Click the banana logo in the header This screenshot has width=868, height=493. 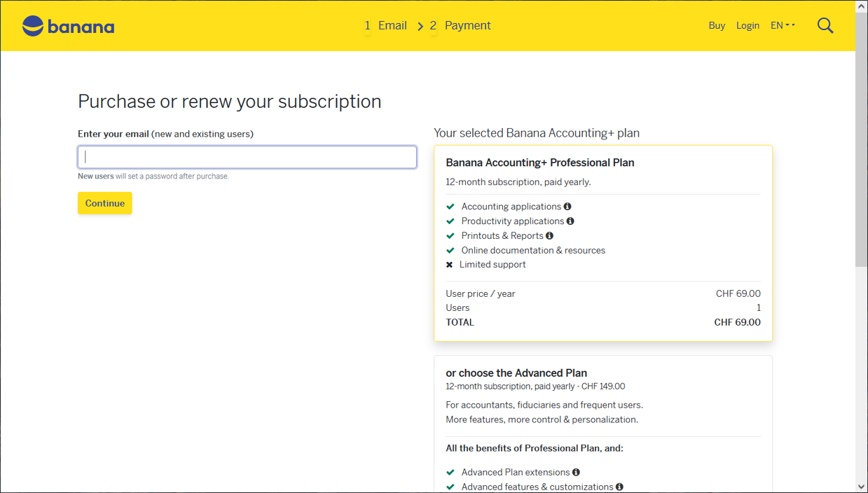[x=67, y=26]
